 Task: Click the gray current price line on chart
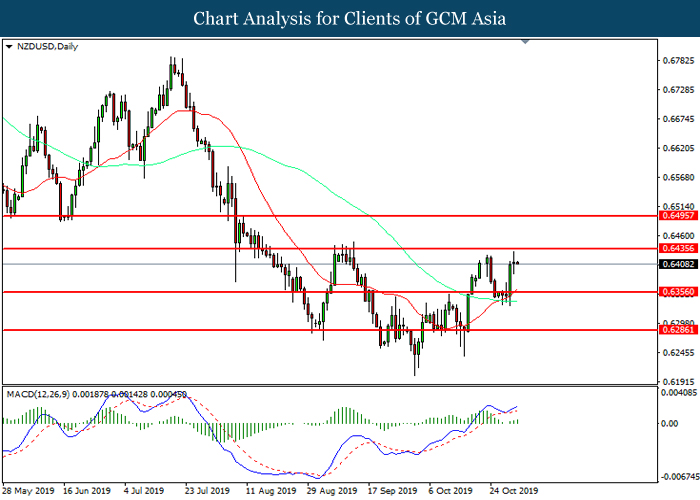point(330,264)
